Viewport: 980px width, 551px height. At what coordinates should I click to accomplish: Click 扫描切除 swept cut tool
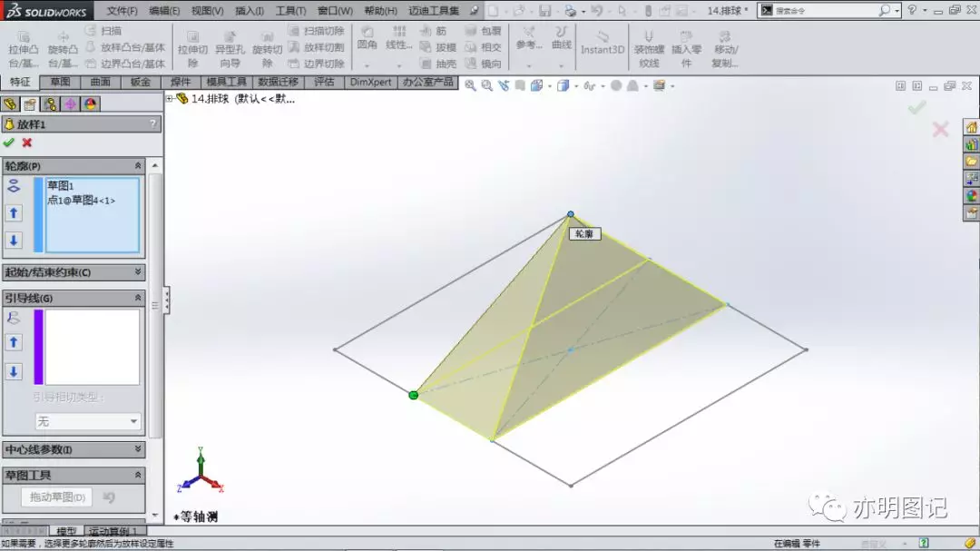(317, 31)
